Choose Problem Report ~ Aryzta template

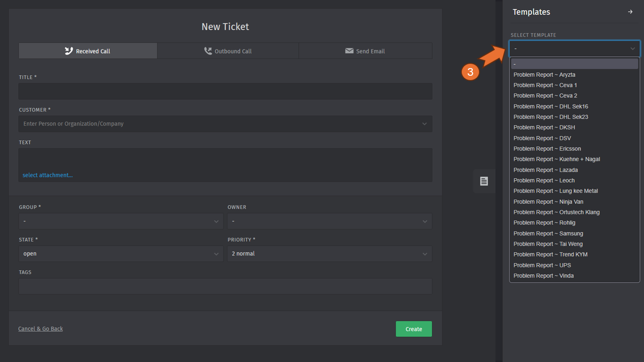click(544, 75)
